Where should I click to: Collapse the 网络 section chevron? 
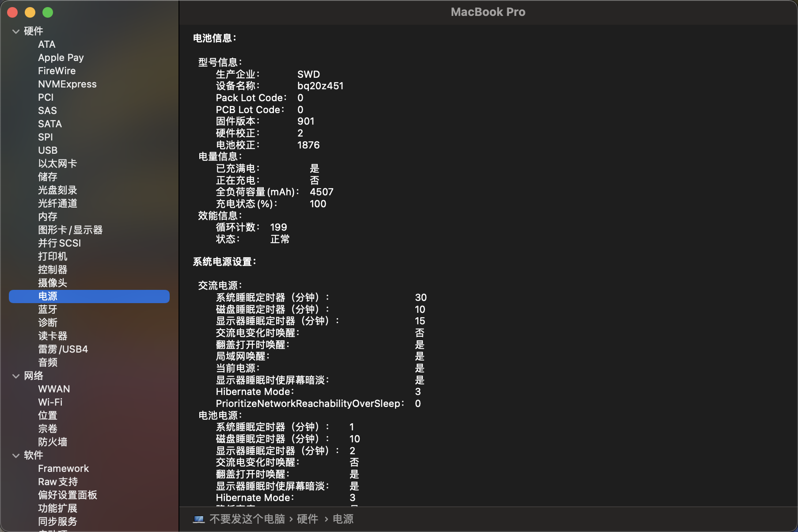(x=16, y=376)
